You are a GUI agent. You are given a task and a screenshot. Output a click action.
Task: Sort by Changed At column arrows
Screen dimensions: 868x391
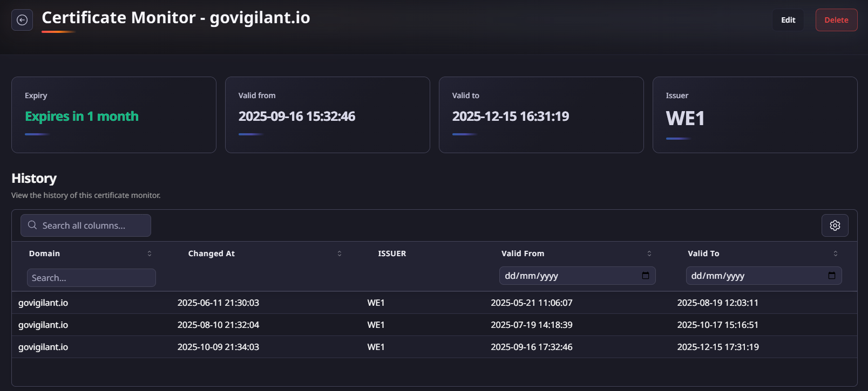click(340, 253)
